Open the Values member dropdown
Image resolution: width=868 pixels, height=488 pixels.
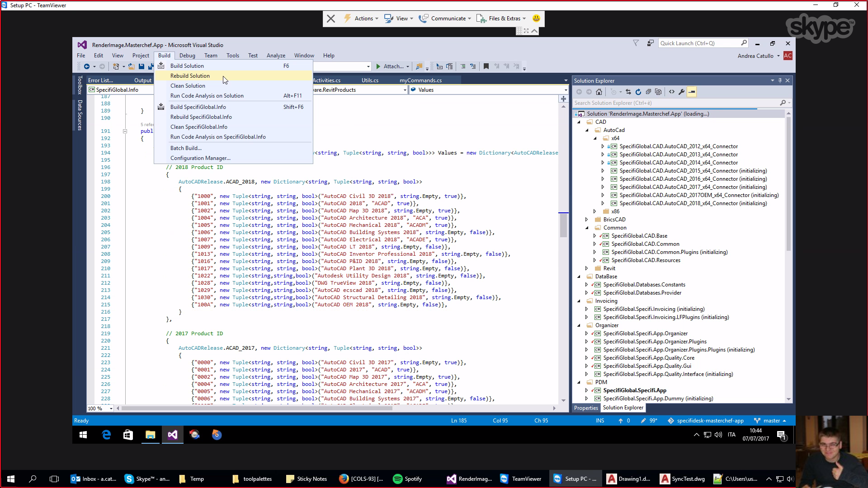point(566,90)
